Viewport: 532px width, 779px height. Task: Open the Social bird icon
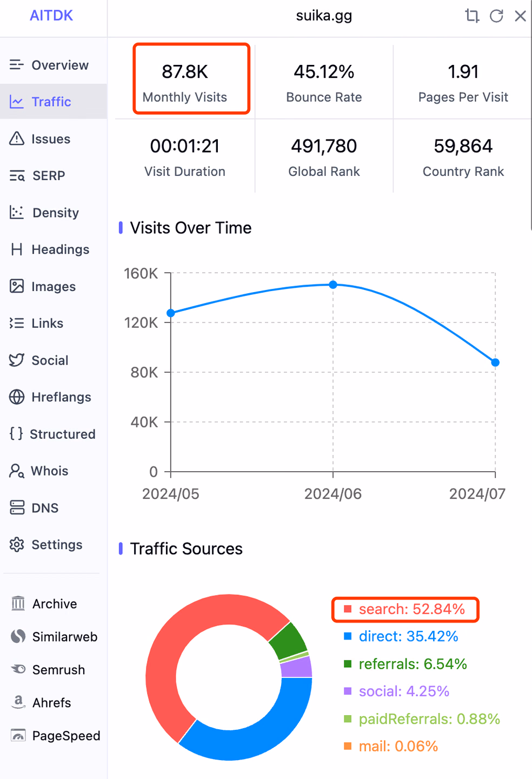[17, 360]
